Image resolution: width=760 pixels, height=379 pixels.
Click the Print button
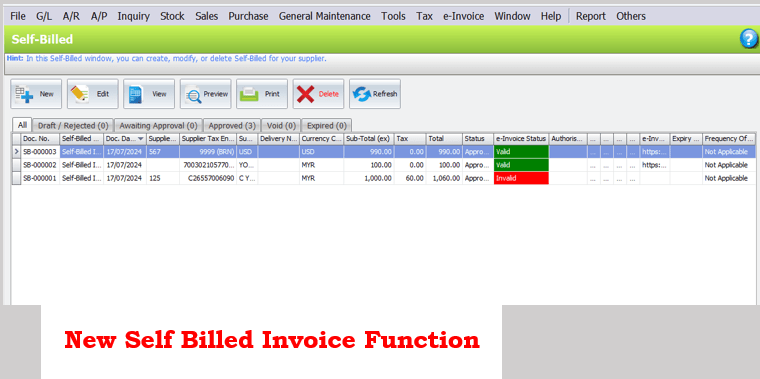point(262,94)
